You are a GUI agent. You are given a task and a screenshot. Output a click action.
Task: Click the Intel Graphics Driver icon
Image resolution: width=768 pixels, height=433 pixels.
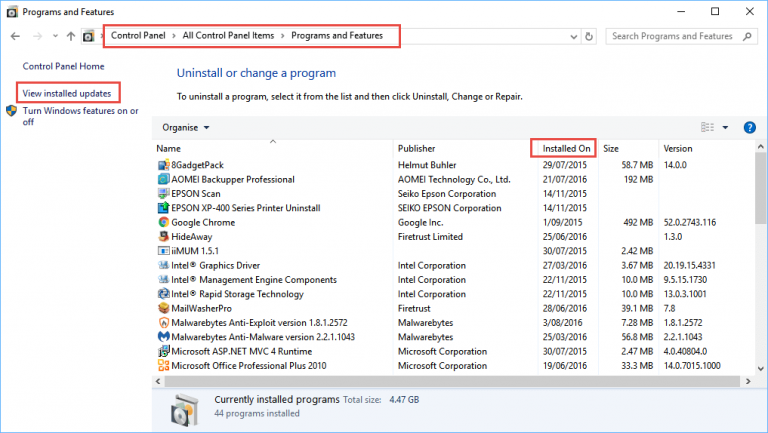tap(164, 265)
